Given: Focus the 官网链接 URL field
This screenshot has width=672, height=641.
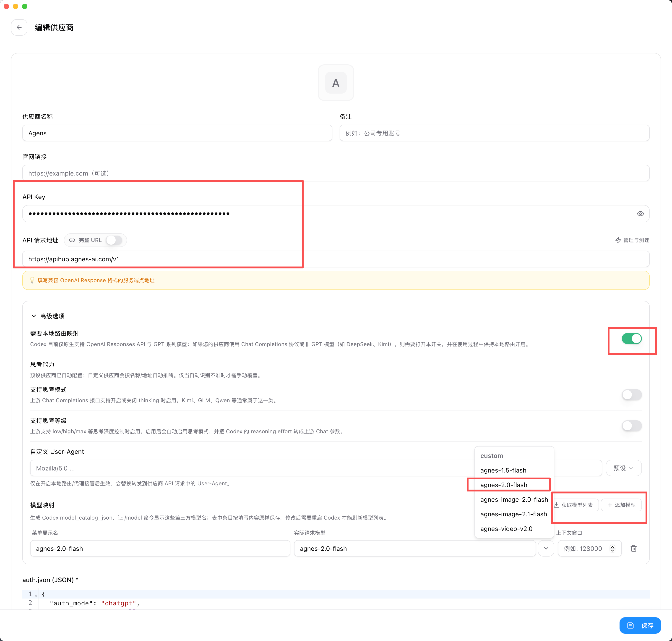Looking at the screenshot, I should pyautogui.click(x=336, y=173).
